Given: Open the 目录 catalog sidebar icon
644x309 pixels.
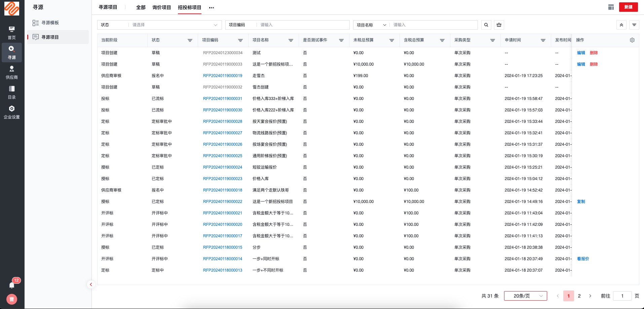Looking at the screenshot, I should tap(12, 92).
